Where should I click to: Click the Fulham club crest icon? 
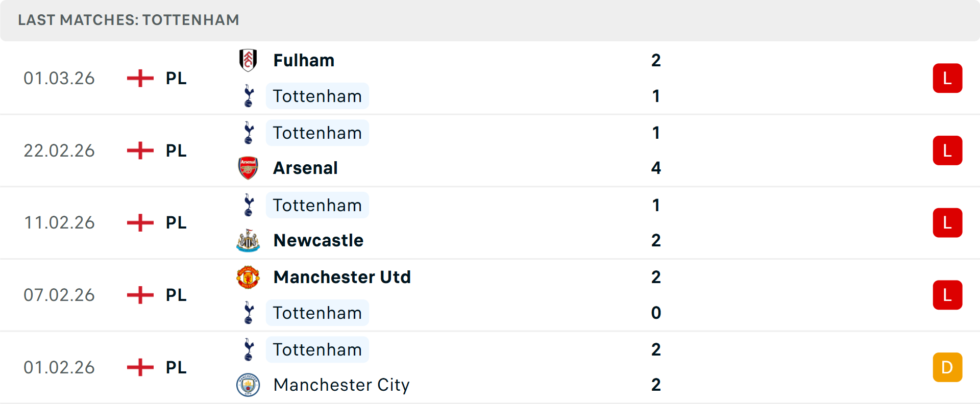[x=249, y=60]
